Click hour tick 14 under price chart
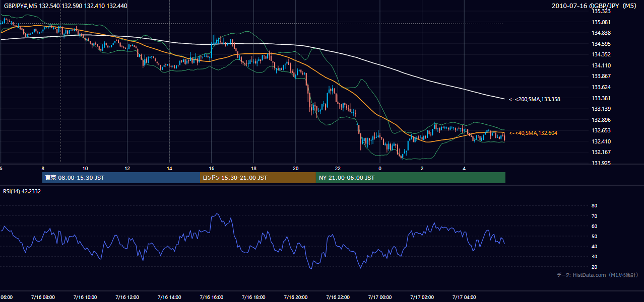The image size is (644, 302). click(x=169, y=168)
